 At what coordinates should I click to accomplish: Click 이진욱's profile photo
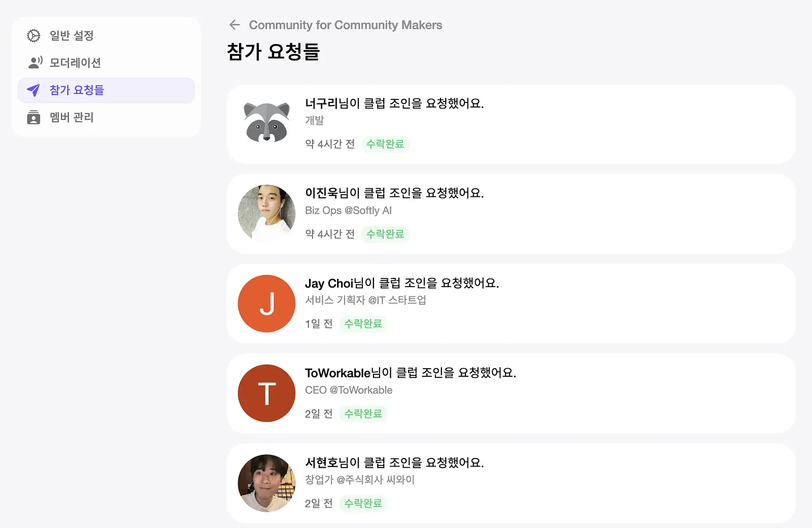coord(266,213)
